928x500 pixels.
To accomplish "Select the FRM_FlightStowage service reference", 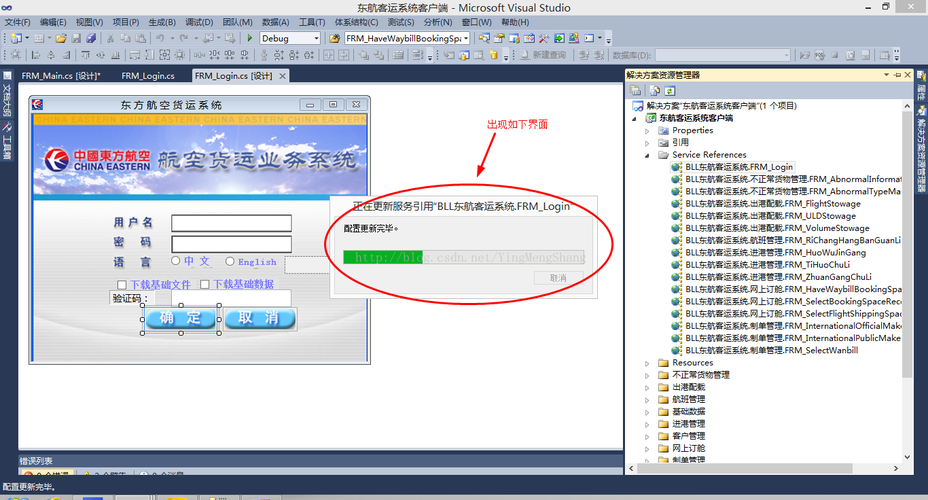I will tap(773, 204).
